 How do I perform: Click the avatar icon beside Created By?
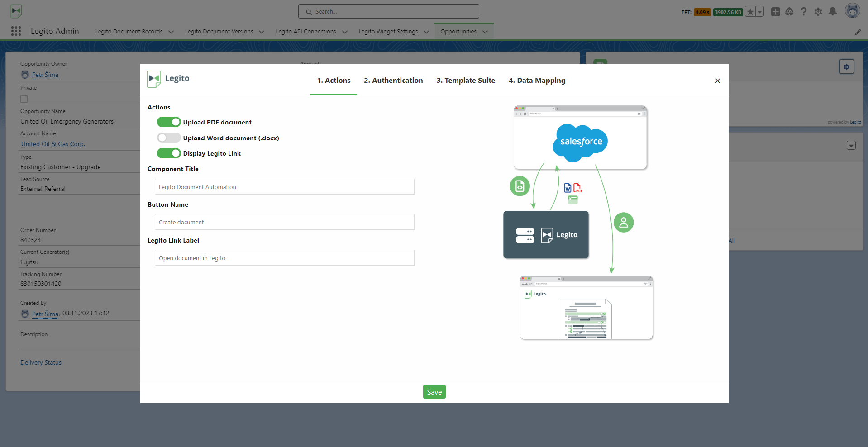pyautogui.click(x=25, y=314)
